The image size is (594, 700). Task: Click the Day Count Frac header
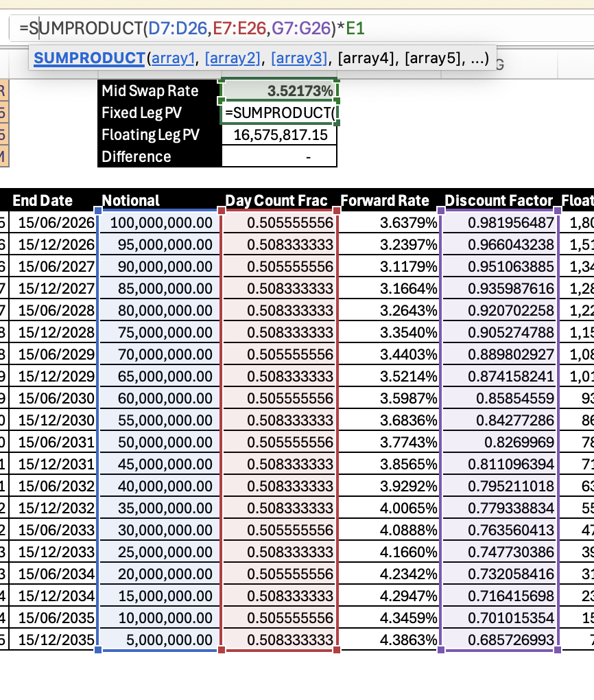pyautogui.click(x=275, y=201)
